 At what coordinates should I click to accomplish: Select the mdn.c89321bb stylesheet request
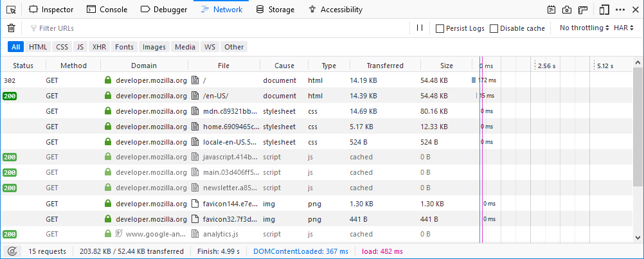click(x=316, y=111)
